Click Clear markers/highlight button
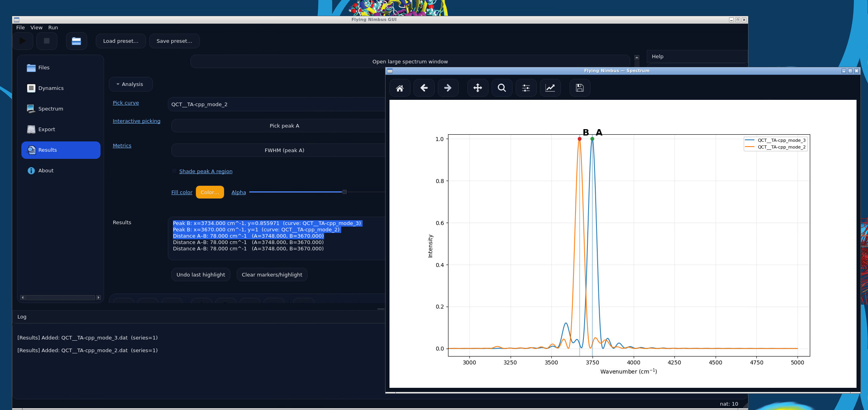 point(272,275)
